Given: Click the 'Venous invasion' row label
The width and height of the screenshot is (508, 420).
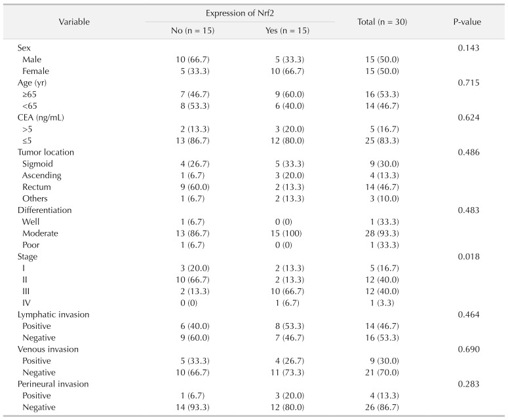Looking at the screenshot, I should click(47, 348).
